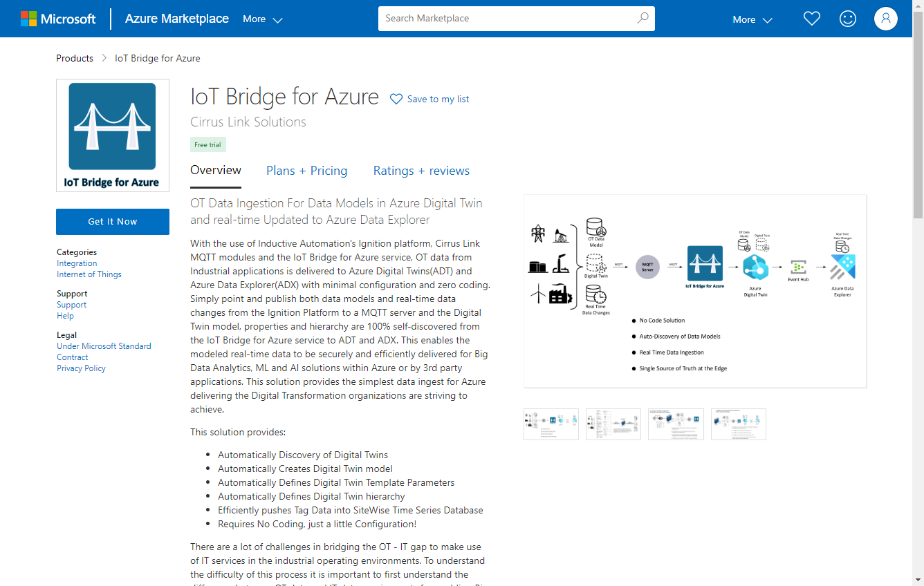924x586 pixels.
Task: Expand the More dropdown near heart icon
Action: click(752, 19)
